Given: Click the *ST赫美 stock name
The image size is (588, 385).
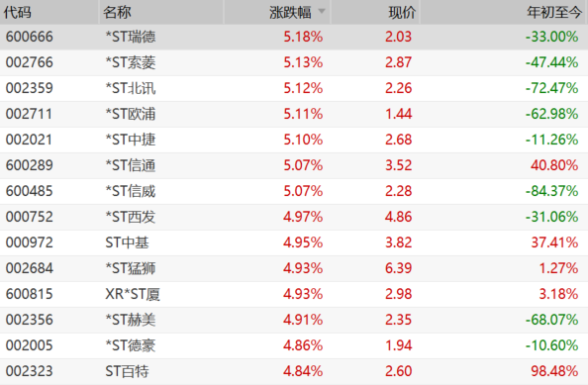Looking at the screenshot, I should click(x=130, y=320).
